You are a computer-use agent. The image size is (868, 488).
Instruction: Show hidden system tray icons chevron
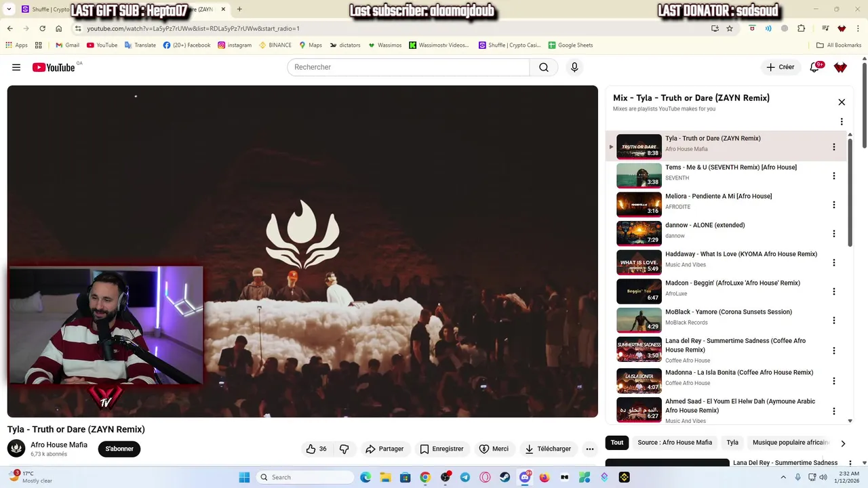pyautogui.click(x=782, y=477)
